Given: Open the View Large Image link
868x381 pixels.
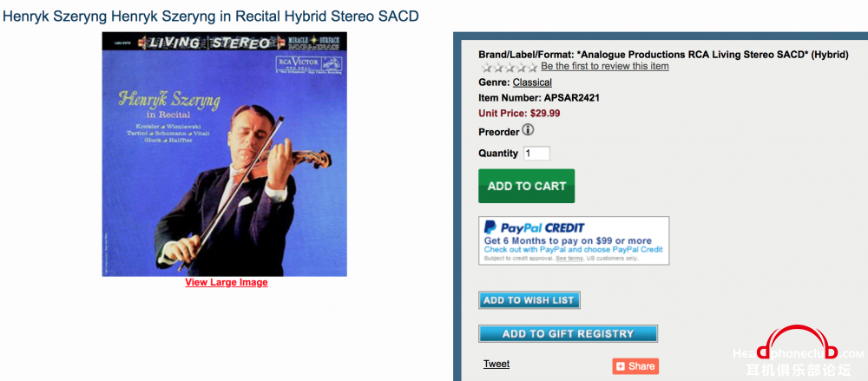Looking at the screenshot, I should click(x=227, y=282).
